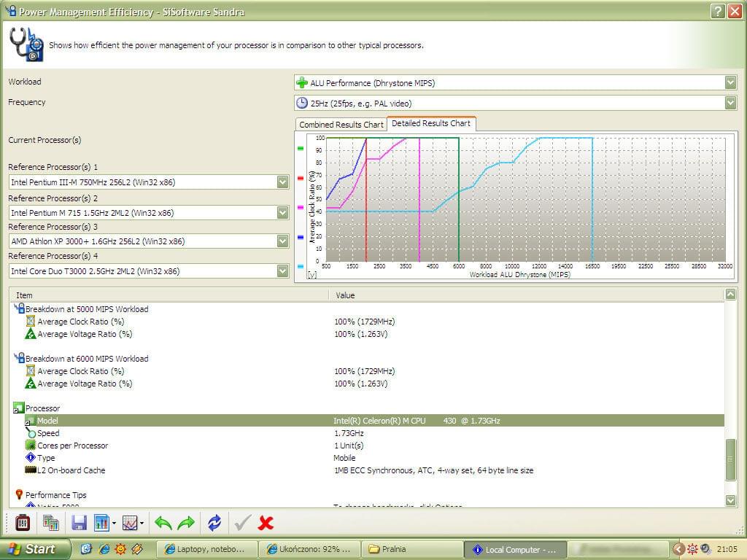Viewport: 747px width, 560px height.
Task: Open the Pralnia folder taskbar button
Action: click(x=413, y=549)
